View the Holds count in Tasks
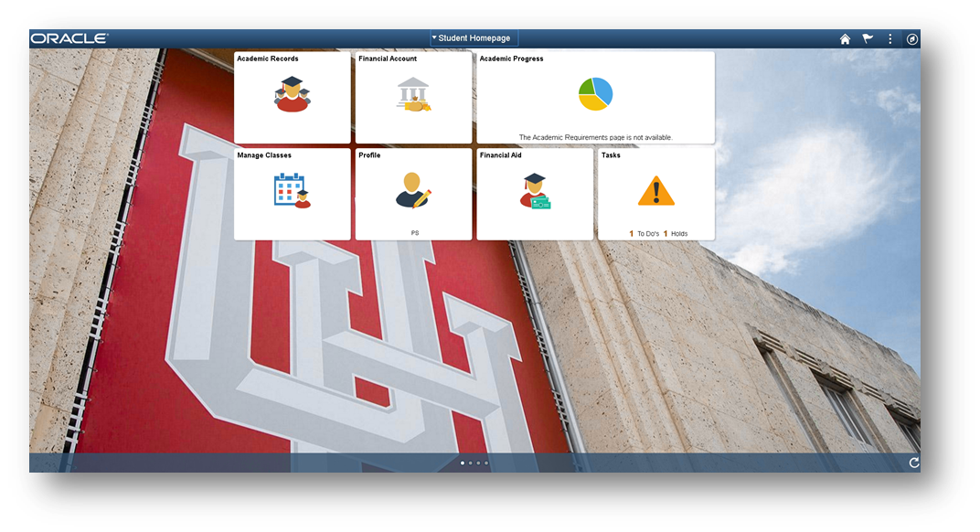980x532 pixels. point(675,234)
